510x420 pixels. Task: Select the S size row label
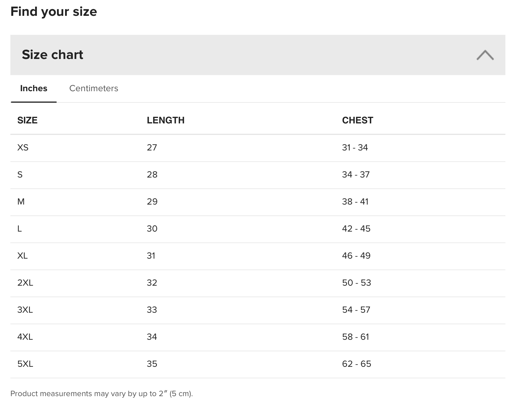20,175
